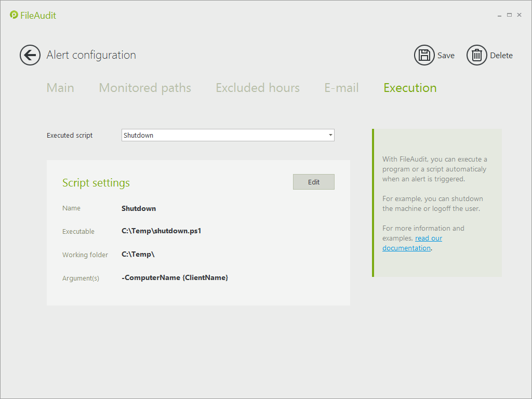This screenshot has height=399, width=532.
Task: Minimize the FileAudit window
Action: point(500,15)
